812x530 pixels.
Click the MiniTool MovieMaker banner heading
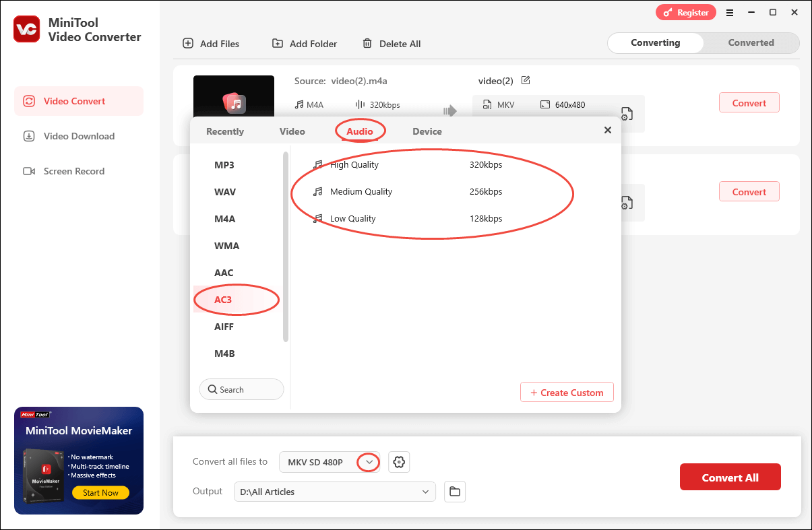[79, 430]
